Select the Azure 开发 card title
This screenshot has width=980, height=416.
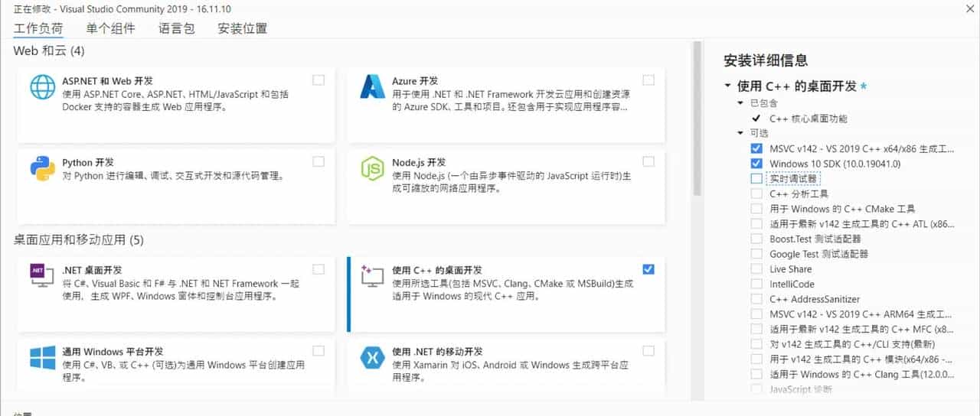(x=415, y=80)
